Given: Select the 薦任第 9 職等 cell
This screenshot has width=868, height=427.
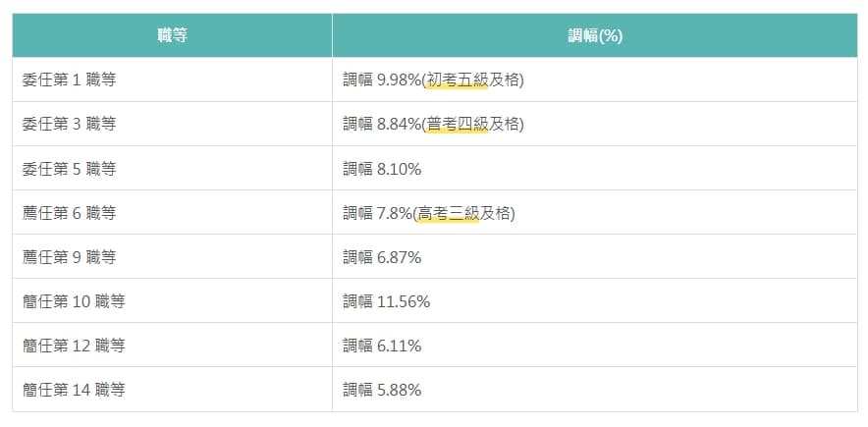Looking at the screenshot, I should point(172,256).
